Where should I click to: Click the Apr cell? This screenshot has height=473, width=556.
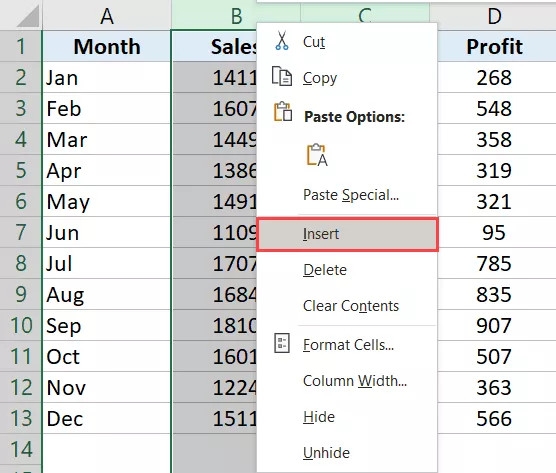(107, 170)
